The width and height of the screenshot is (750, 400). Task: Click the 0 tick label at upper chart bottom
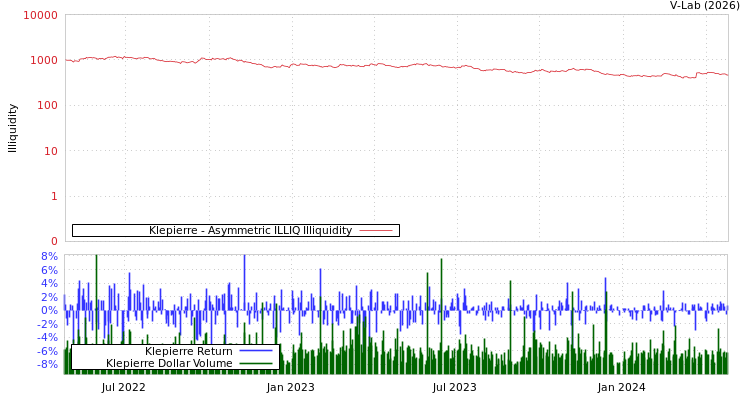(54, 241)
